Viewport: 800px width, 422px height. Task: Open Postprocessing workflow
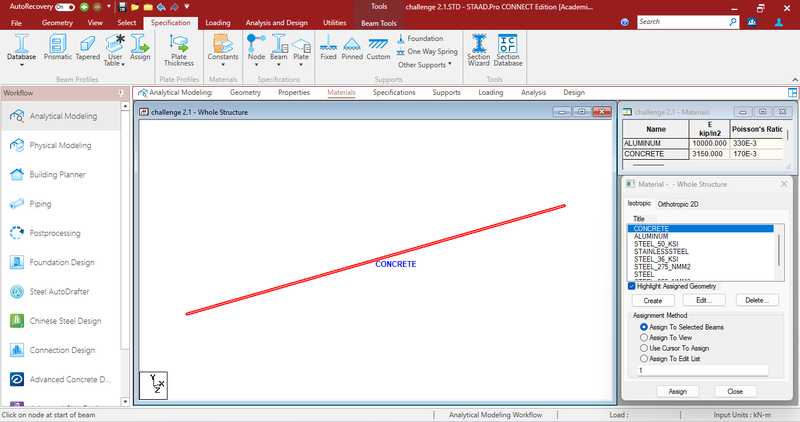(x=61, y=233)
